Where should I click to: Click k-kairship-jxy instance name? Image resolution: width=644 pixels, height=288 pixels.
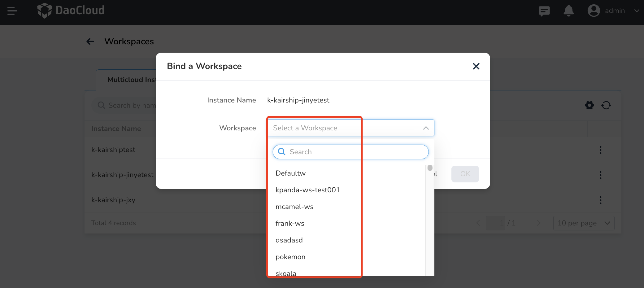pos(113,200)
